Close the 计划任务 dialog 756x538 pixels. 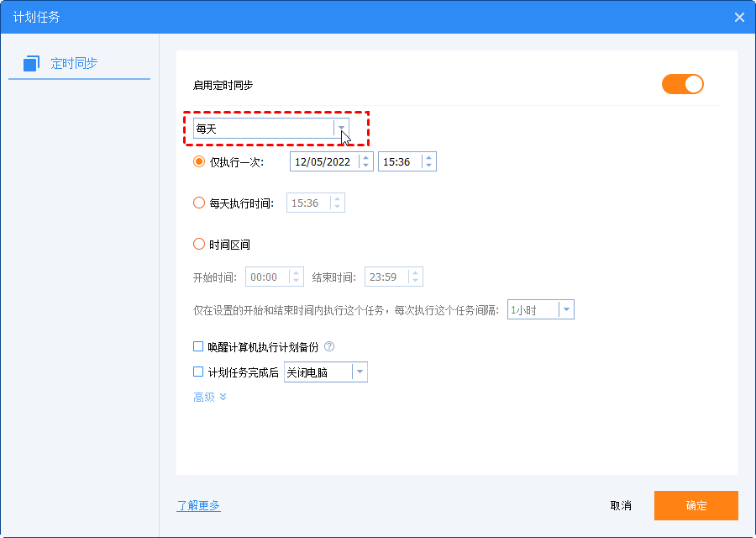point(739,18)
